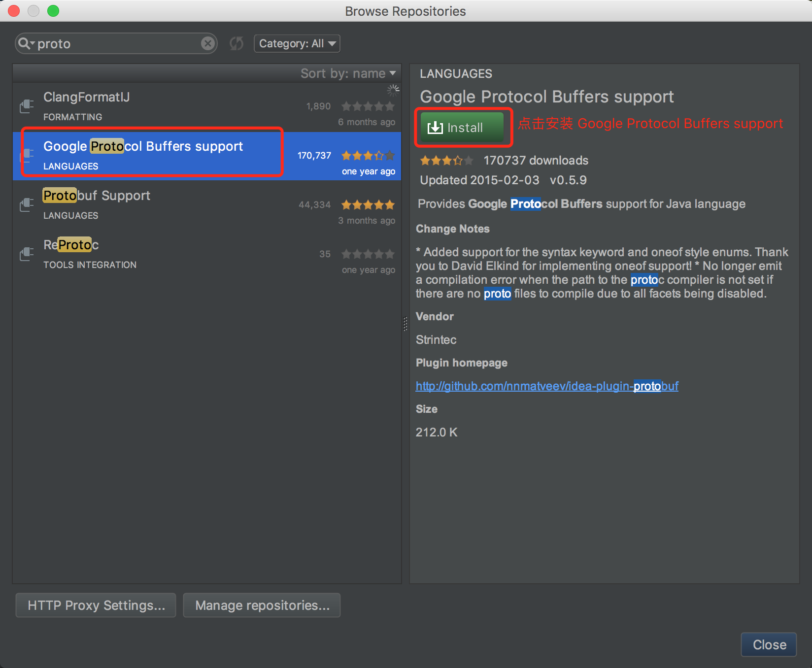Click in the plugin search field
Screen dimensions: 812x668
[116, 44]
